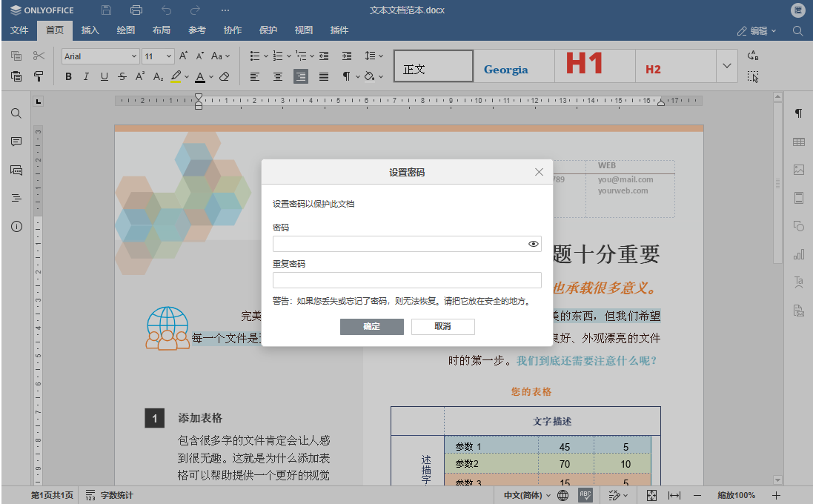Expand the bullets list dropdown
This screenshot has height=504, width=813.
[x=265, y=56]
